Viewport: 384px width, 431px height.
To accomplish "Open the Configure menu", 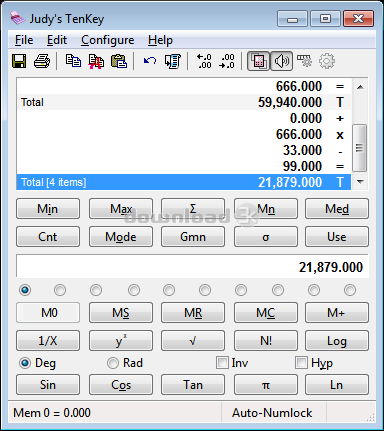I will point(107,40).
